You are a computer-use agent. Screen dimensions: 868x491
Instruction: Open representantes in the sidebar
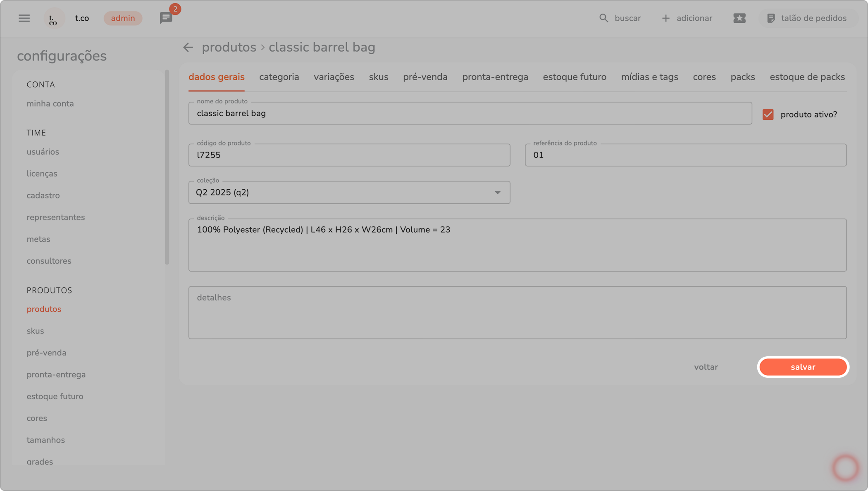pyautogui.click(x=55, y=217)
